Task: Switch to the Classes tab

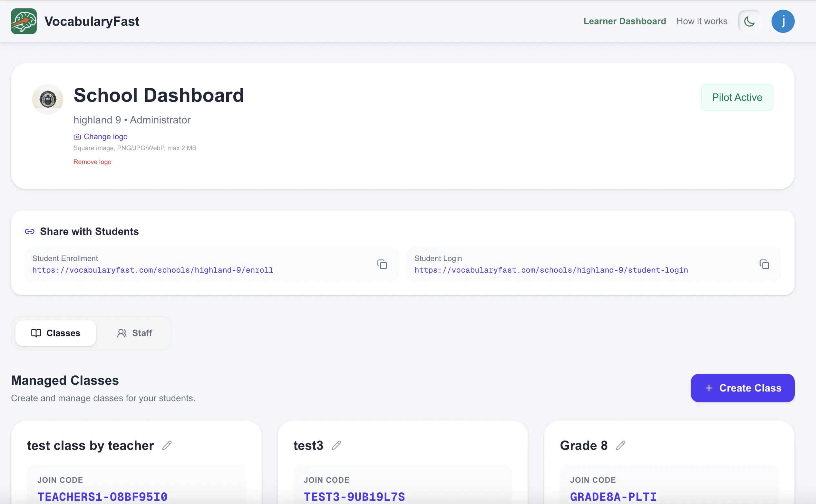Action: click(56, 333)
